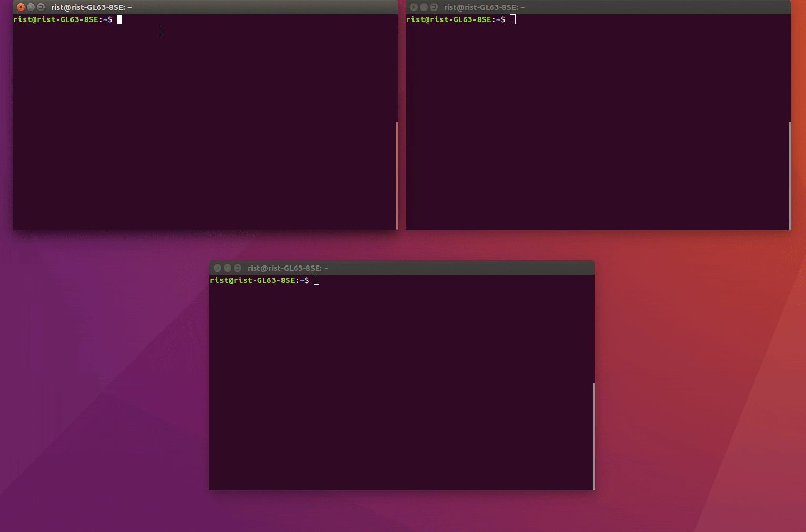The image size is (806, 532).
Task: Click the titlebar of the top-left terminal
Action: (x=210, y=7)
